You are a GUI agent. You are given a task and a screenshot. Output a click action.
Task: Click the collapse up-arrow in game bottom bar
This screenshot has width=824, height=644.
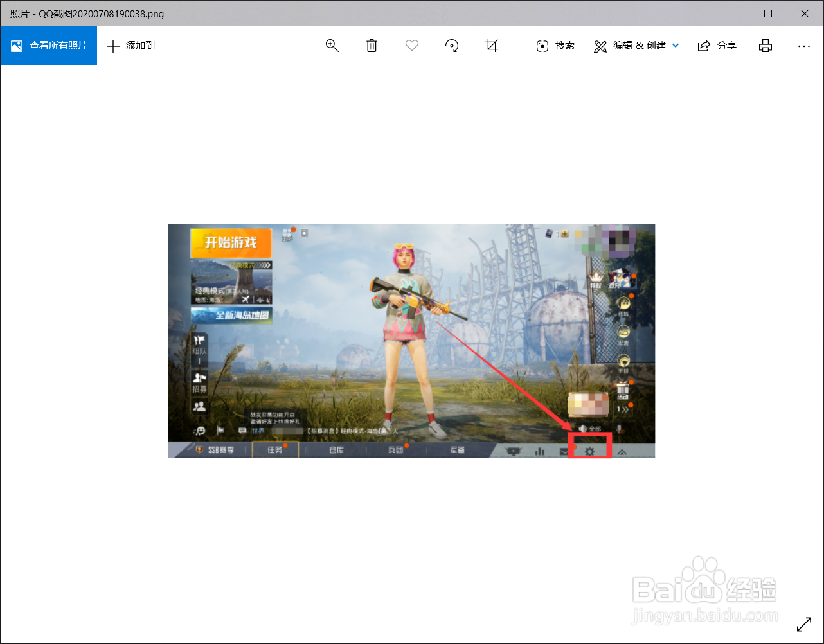pos(622,452)
